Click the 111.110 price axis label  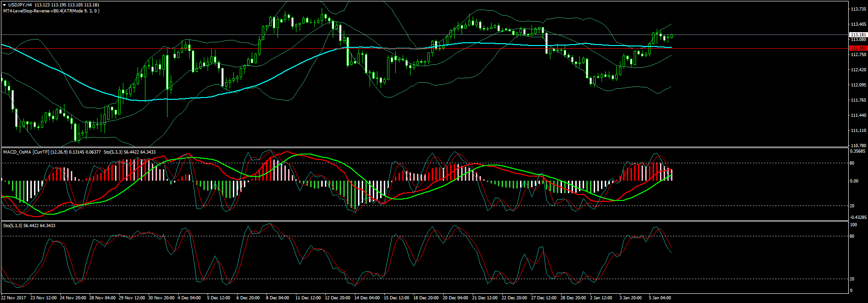859,131
